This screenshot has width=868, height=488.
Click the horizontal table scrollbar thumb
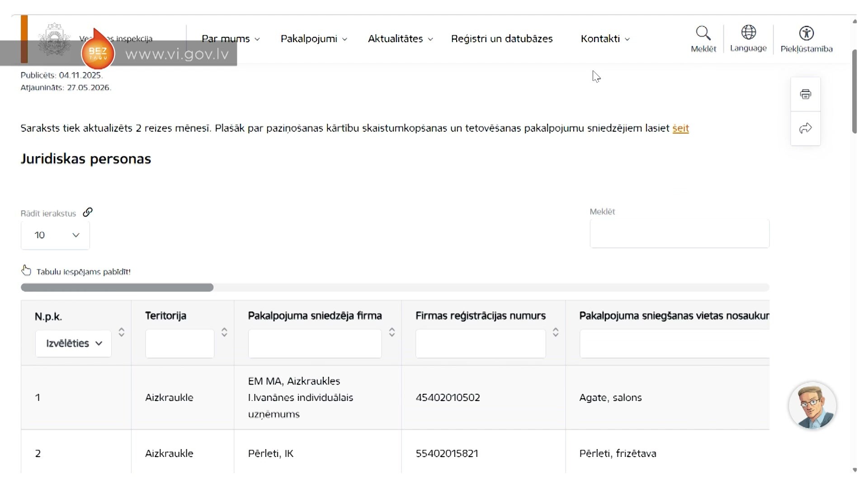point(117,287)
